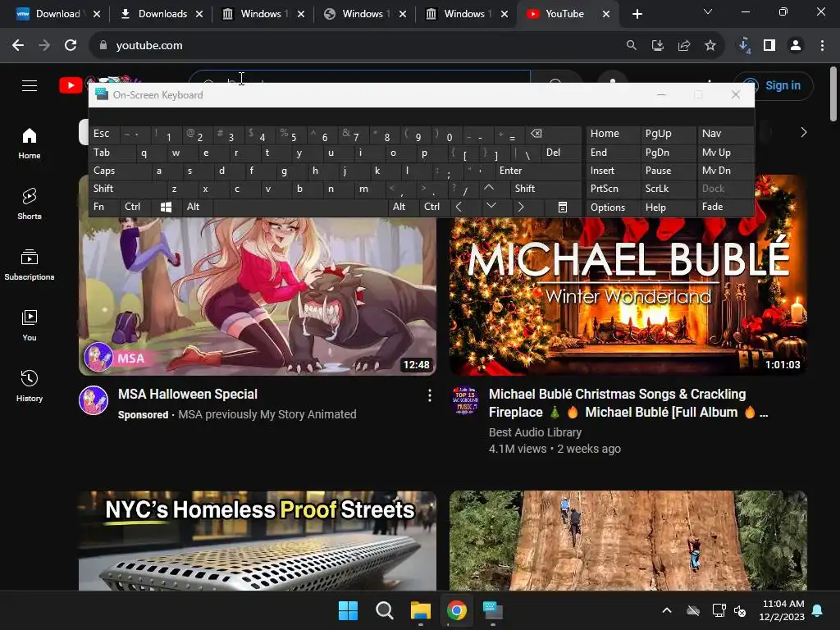This screenshot has width=840, height=630.
Task: Open the Chrome downloads indicator
Action: (x=743, y=46)
